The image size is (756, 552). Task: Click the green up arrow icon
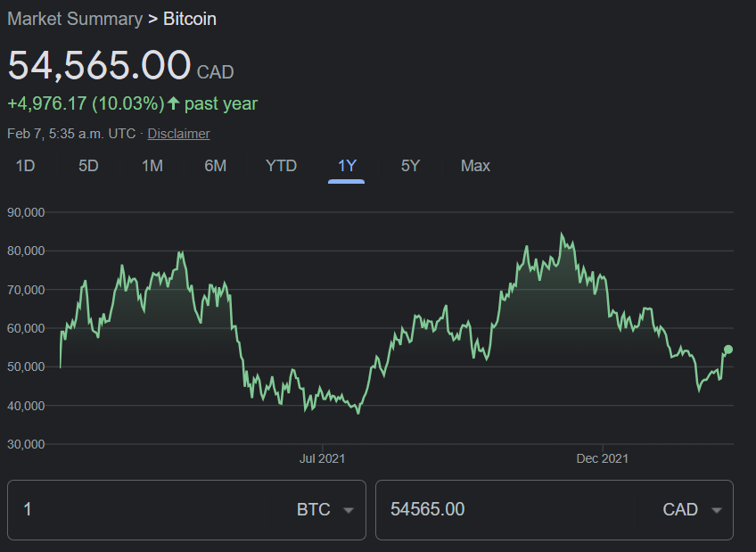point(174,103)
